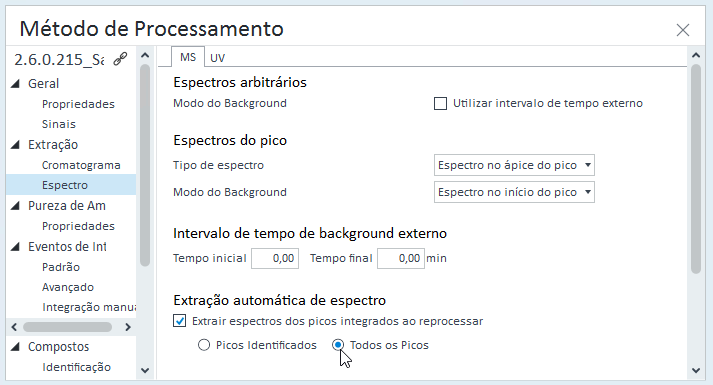Open Cromatograma under Extração
The height and width of the screenshot is (385, 713).
(x=81, y=165)
